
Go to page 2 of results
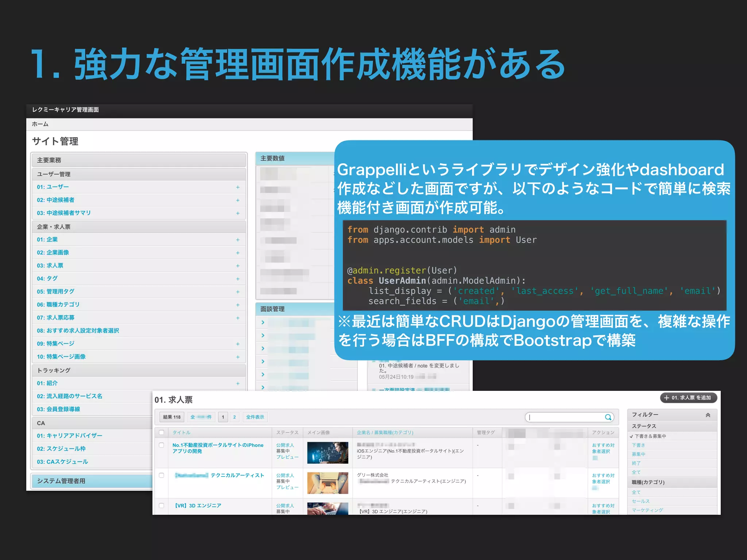(x=234, y=417)
